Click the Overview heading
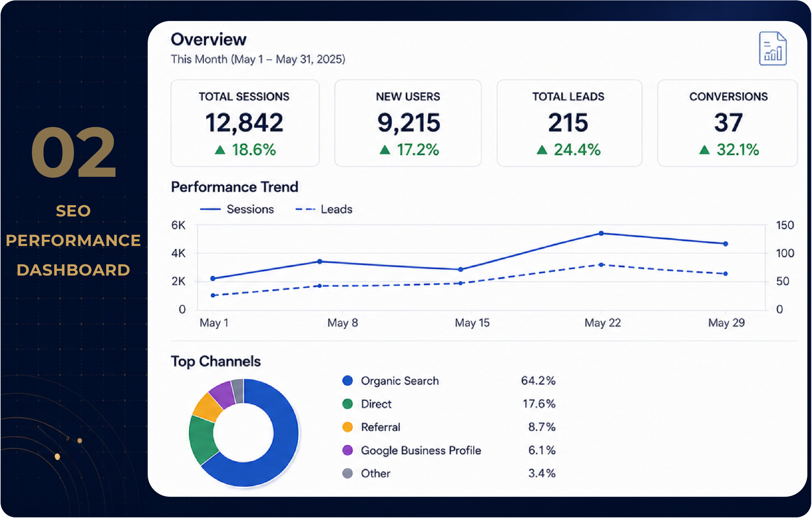812x518 pixels. (x=209, y=40)
